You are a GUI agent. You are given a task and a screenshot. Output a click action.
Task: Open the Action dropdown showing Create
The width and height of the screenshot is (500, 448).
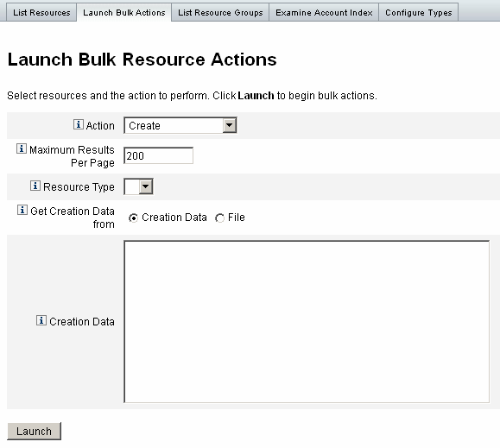point(180,125)
